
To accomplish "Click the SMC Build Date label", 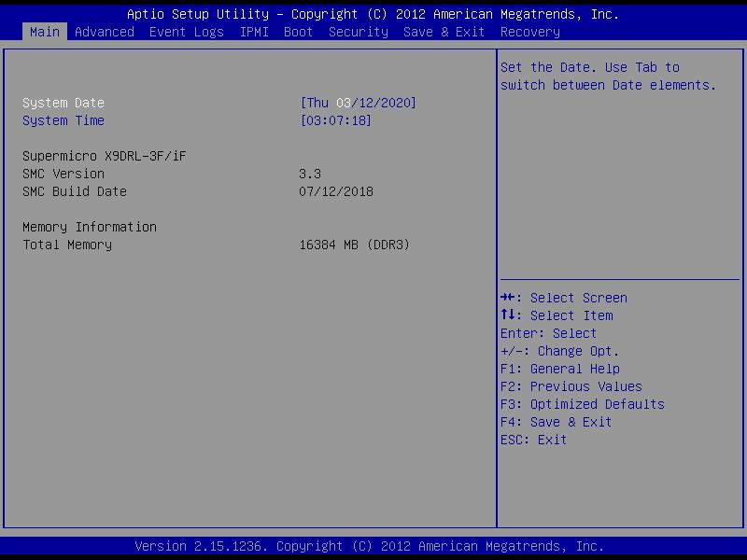I will pos(75,191).
